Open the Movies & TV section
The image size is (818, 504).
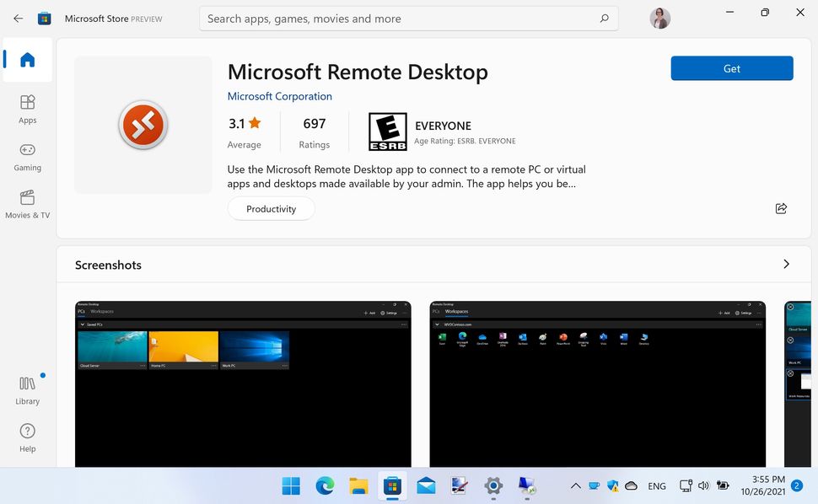27,204
